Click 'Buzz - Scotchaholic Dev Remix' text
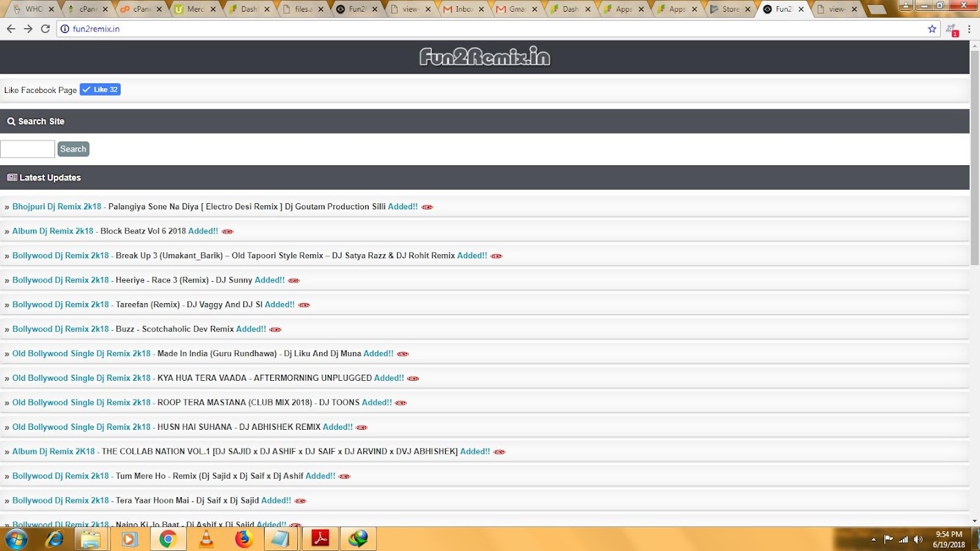Screen dimensions: 980x551 [x=175, y=329]
